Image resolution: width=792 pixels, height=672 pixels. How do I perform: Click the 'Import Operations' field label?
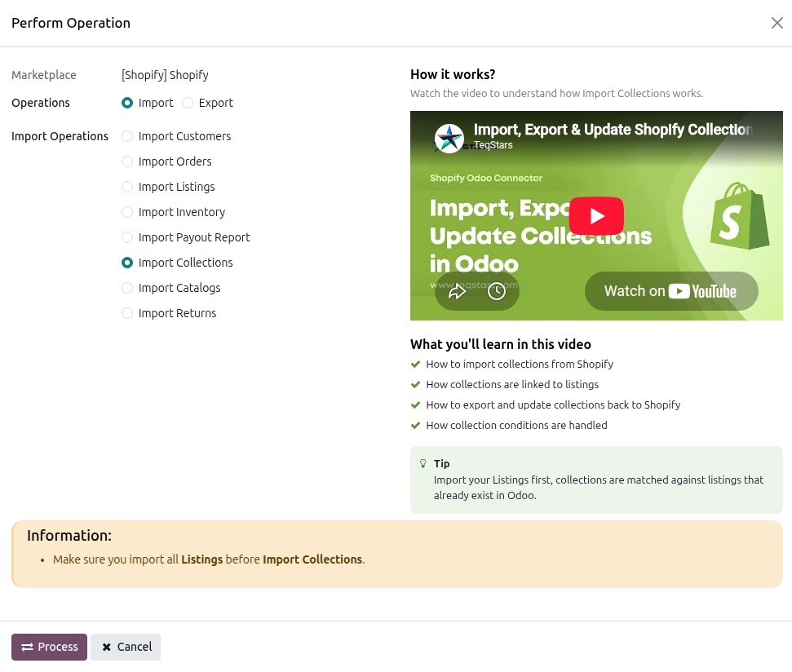(60, 136)
